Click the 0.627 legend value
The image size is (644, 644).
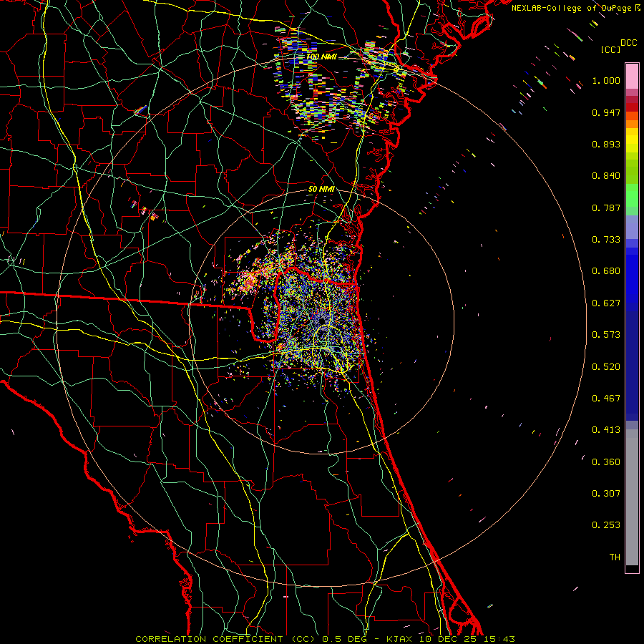click(606, 303)
